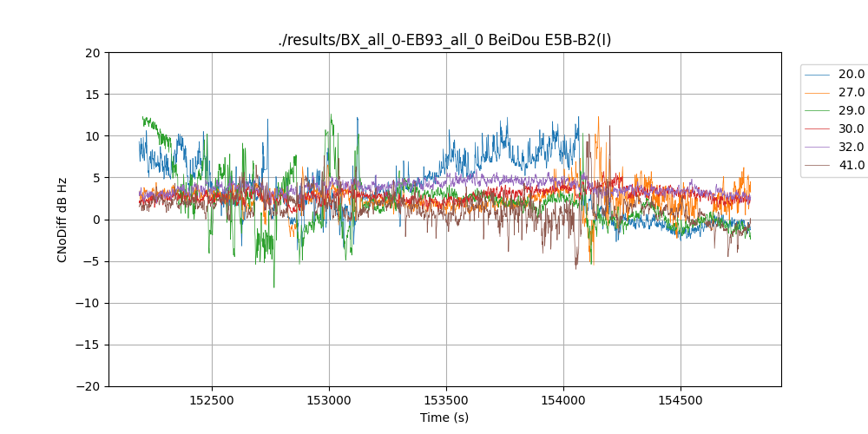This screenshot has height=434, width=868.
Task: Click the red line sample for 30.0
Action: [818, 129]
